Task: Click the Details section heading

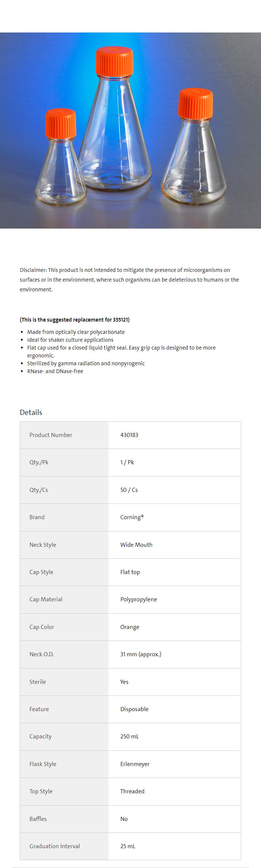Action: coord(31,412)
